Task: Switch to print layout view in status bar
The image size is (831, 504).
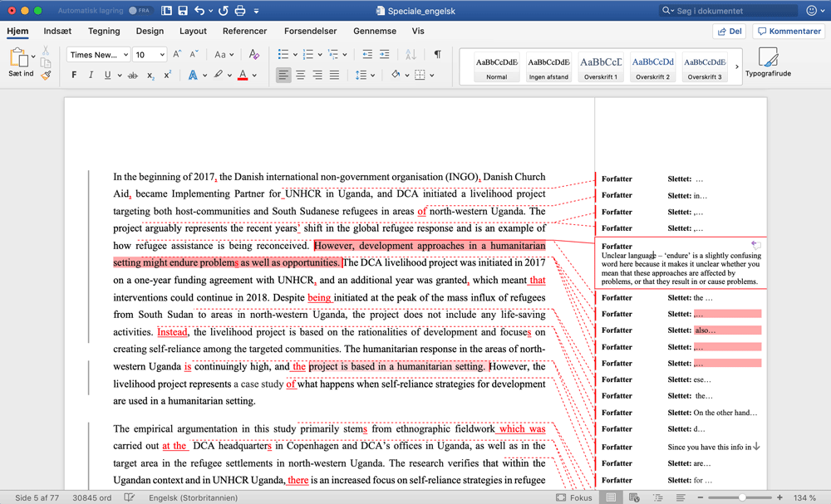Action: 611,497
